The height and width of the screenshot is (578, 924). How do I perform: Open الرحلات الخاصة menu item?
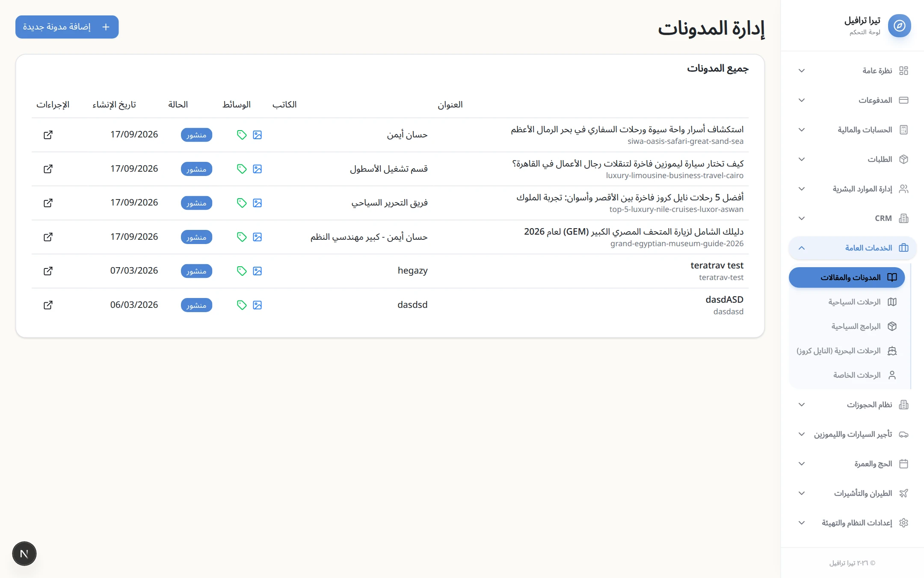tap(847, 375)
